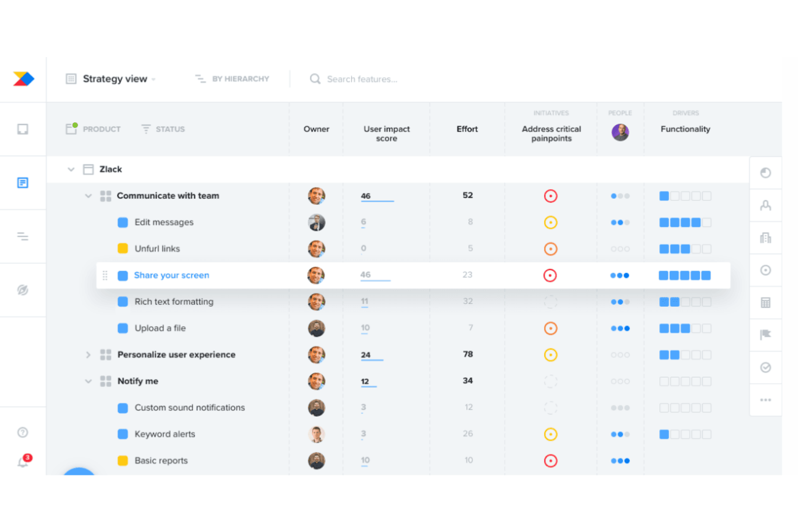Open the three-dots more icon in right panel

(x=766, y=400)
